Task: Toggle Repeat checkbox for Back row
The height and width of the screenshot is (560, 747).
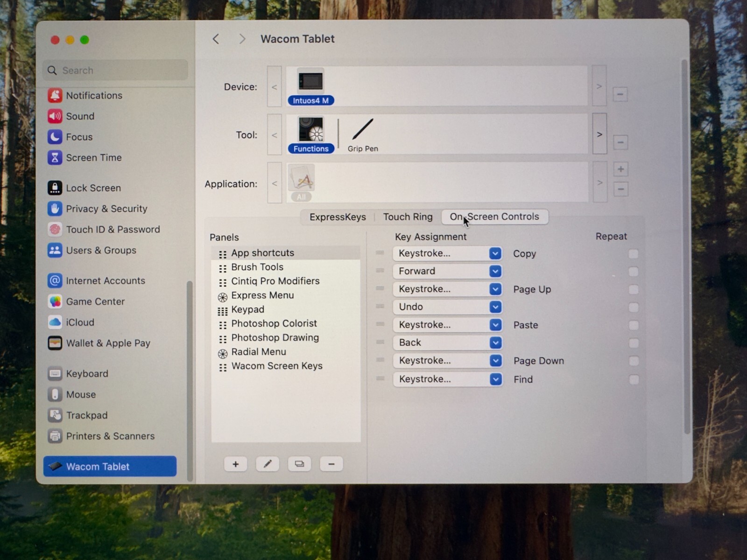Action: coord(634,343)
